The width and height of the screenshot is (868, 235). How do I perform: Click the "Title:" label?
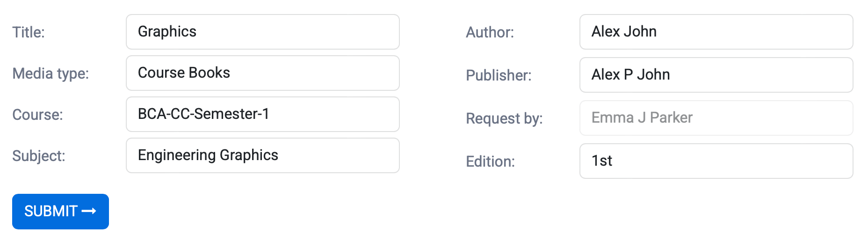pyautogui.click(x=29, y=32)
